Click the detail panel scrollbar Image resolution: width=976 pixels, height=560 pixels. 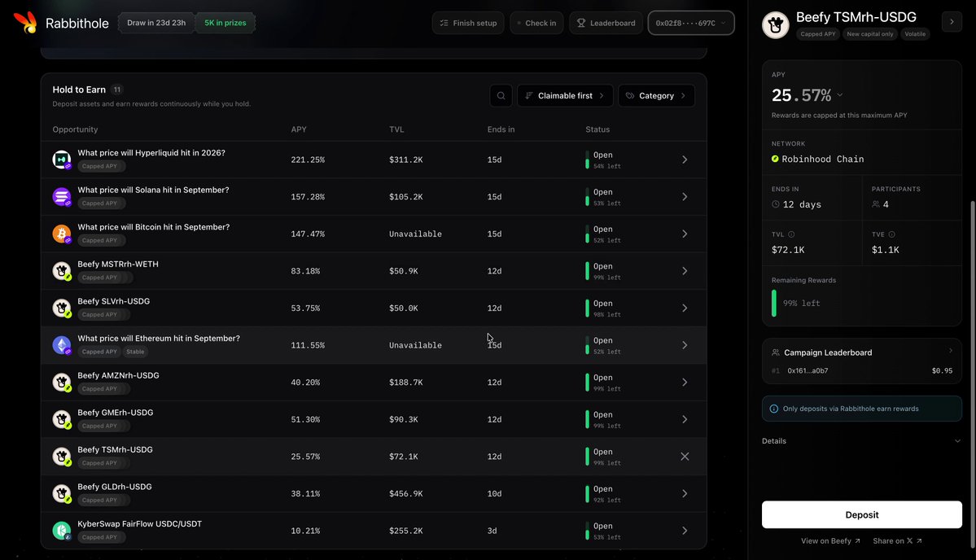tap(973, 374)
